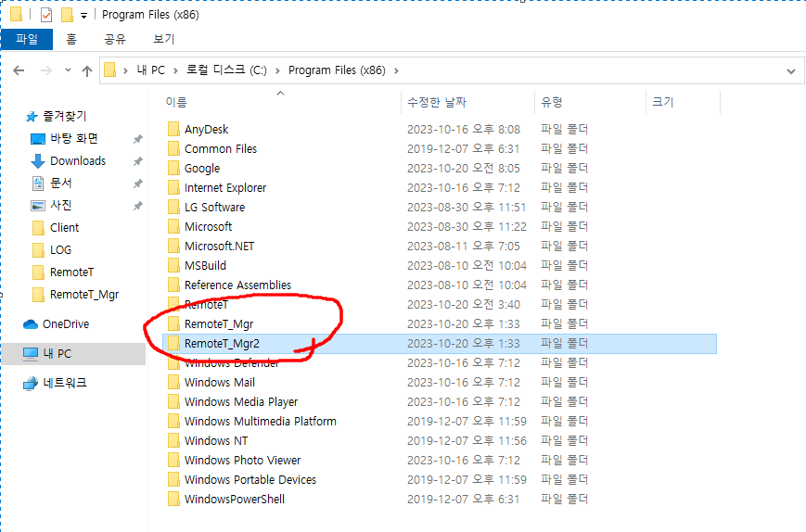Viewport: 806px width, 532px height.
Task: Open Downloads in the navigation pane
Action: (78, 160)
